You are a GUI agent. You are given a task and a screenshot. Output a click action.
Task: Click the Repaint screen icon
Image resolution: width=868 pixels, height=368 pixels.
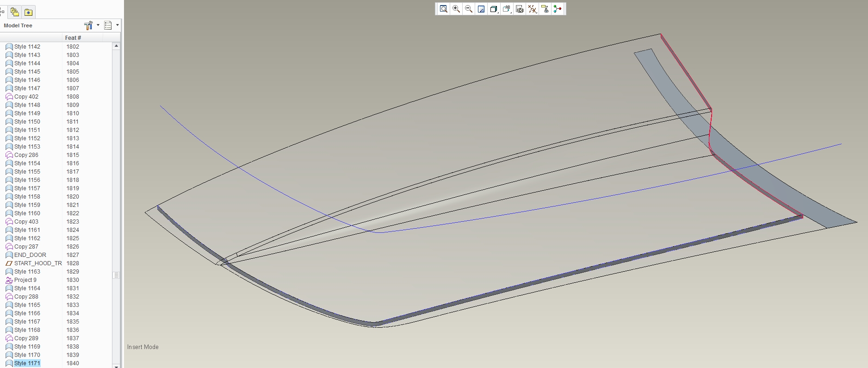481,9
